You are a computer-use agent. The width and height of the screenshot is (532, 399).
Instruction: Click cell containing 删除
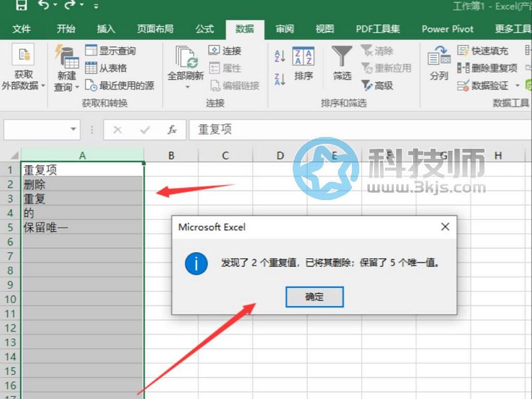pos(83,184)
